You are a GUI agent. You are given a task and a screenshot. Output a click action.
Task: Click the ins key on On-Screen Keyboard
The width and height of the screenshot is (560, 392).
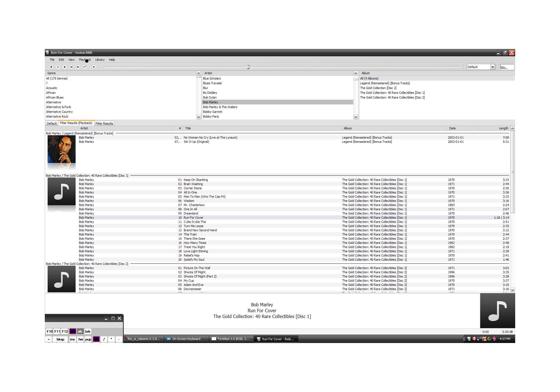(x=73, y=339)
